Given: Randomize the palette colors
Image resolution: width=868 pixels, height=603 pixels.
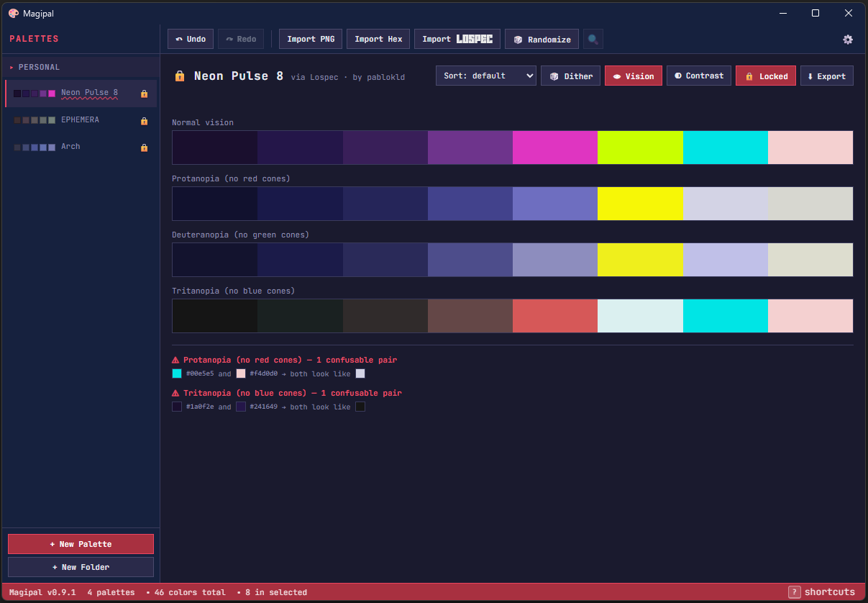Looking at the screenshot, I should 542,39.
